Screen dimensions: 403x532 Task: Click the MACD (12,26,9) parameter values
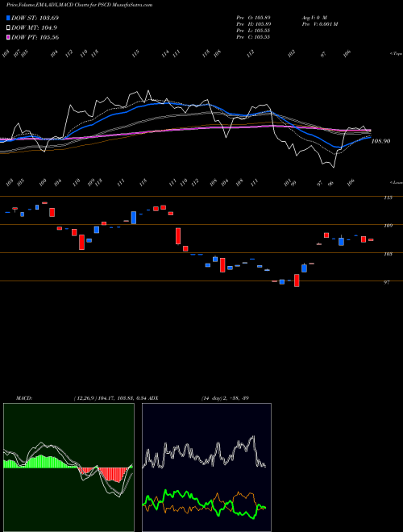click(110, 398)
